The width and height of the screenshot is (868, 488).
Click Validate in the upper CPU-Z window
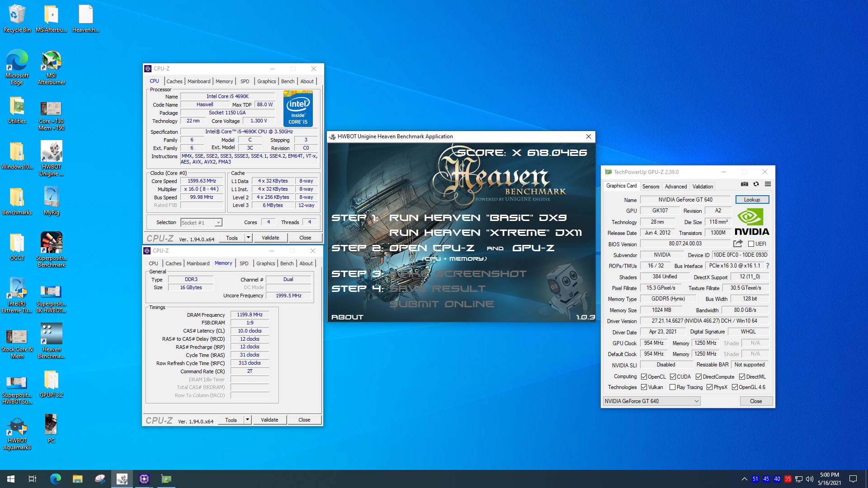[270, 238]
